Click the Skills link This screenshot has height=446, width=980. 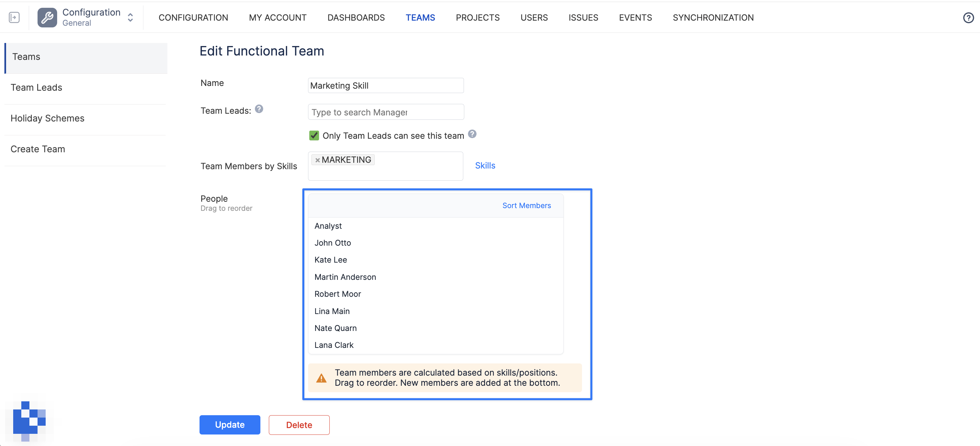[485, 165]
